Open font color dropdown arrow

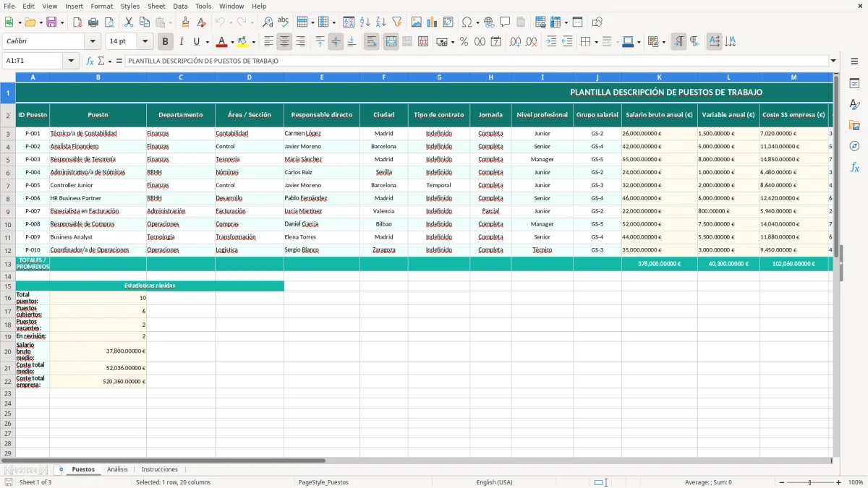pyautogui.click(x=231, y=42)
